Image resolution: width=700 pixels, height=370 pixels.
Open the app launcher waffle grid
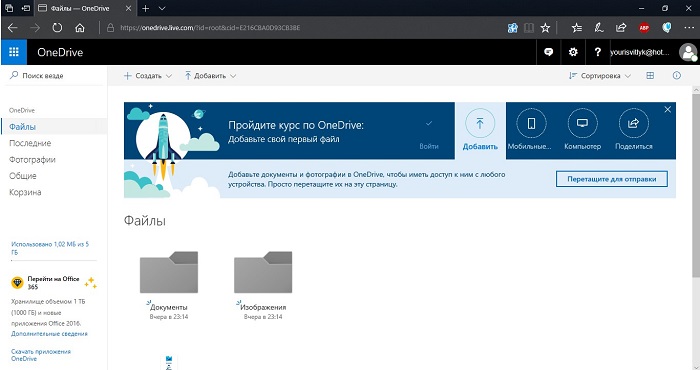coord(14,52)
